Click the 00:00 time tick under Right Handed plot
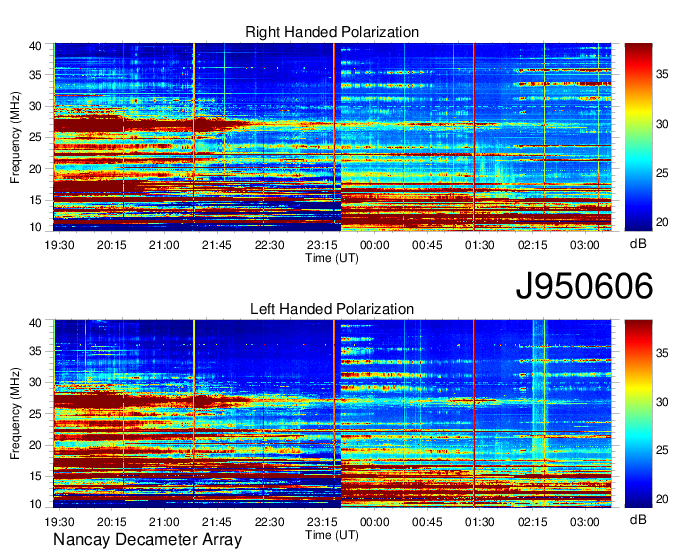The image size is (680, 552). point(374,245)
